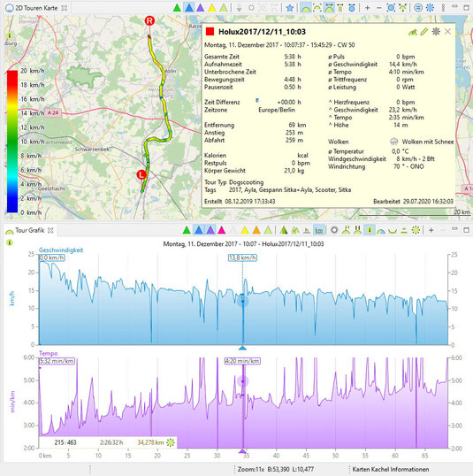This screenshot has height=476, width=473.
Task: Click green gear icon beside 34,278 km
Action: (171, 442)
